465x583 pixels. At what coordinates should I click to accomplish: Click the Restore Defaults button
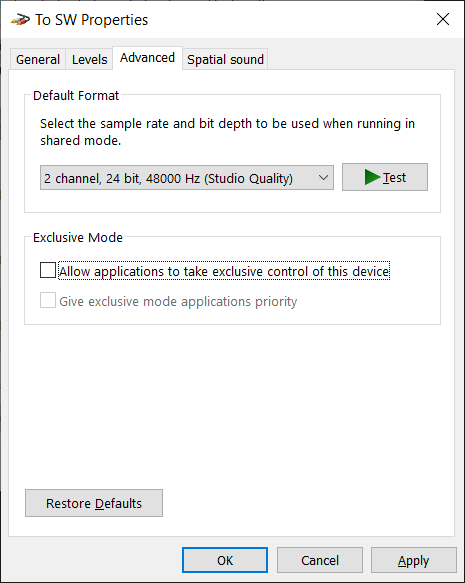(x=94, y=503)
